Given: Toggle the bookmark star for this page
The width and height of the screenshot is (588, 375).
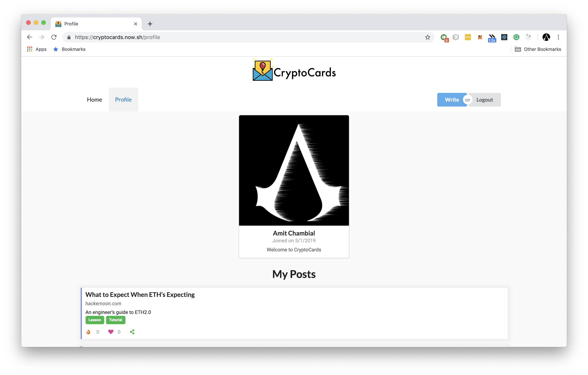Looking at the screenshot, I should pos(428,37).
